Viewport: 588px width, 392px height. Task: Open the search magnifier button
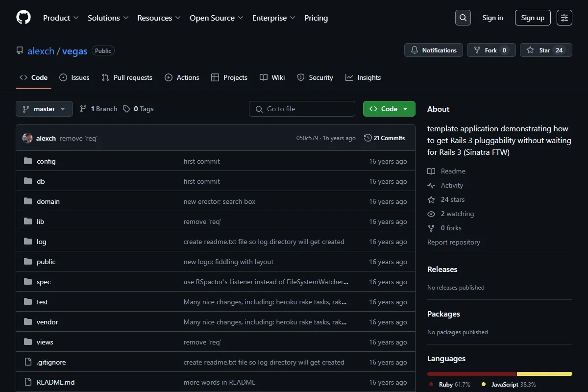(463, 18)
